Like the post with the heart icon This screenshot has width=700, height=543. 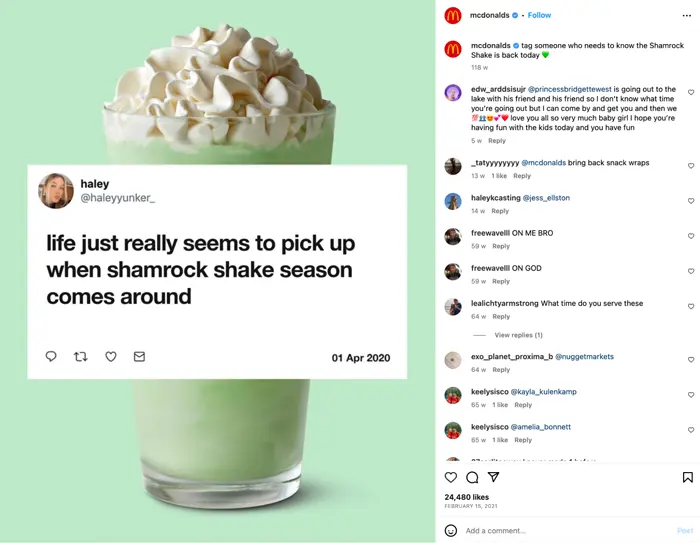tap(451, 477)
